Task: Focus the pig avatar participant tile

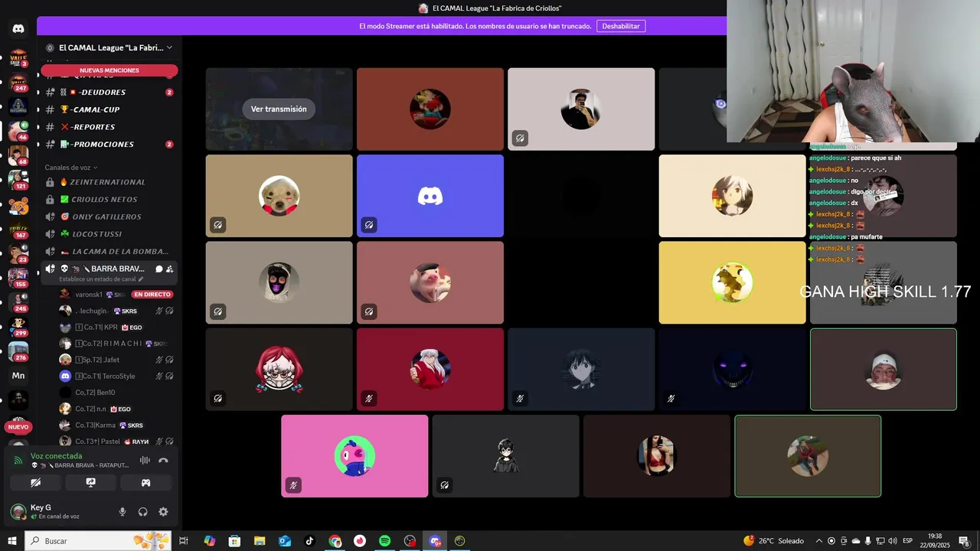Action: coord(430,282)
